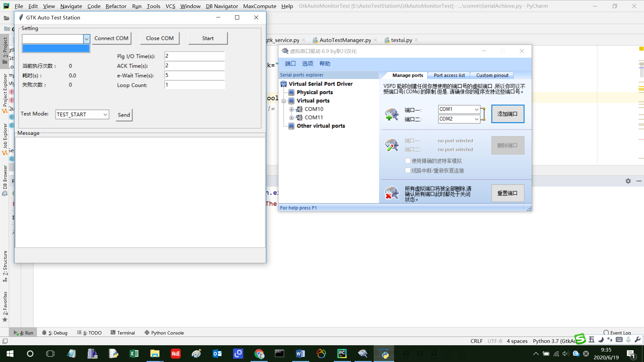Open the Test Mode TEST_START dropdown
This screenshot has width=644, height=362.
click(x=105, y=115)
